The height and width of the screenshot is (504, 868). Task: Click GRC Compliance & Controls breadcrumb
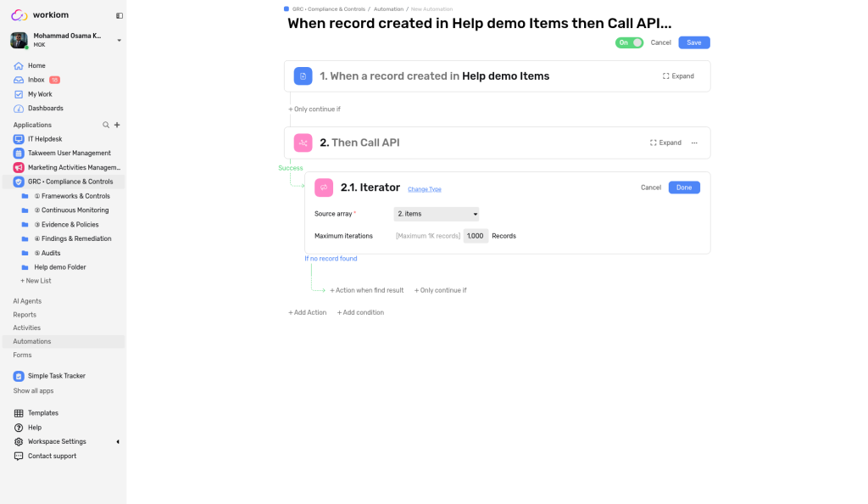click(x=328, y=8)
